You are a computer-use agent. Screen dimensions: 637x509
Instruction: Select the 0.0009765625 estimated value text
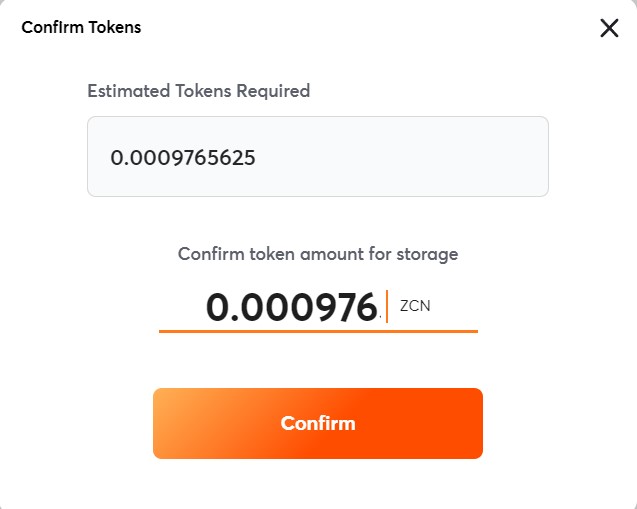pos(183,158)
